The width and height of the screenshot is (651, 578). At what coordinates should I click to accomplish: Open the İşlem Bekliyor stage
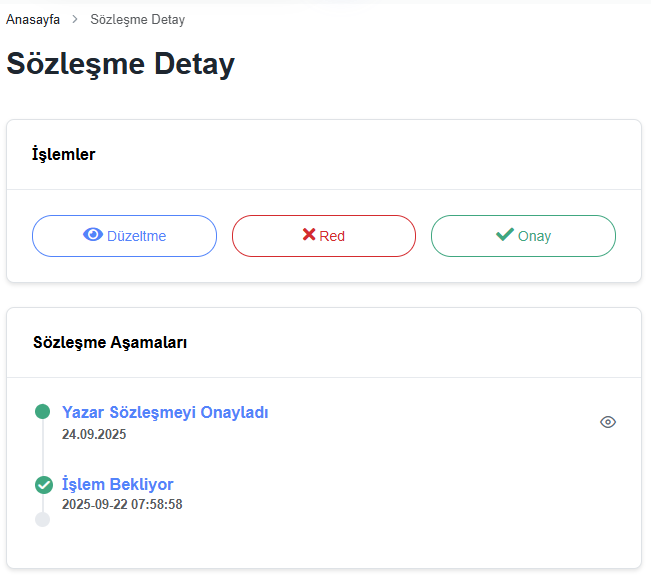[x=118, y=485]
